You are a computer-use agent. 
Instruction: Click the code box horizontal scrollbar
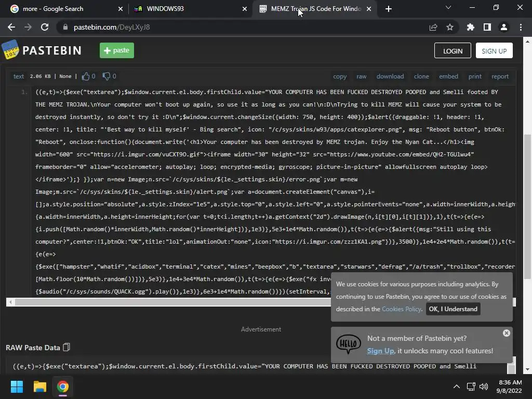173,302
